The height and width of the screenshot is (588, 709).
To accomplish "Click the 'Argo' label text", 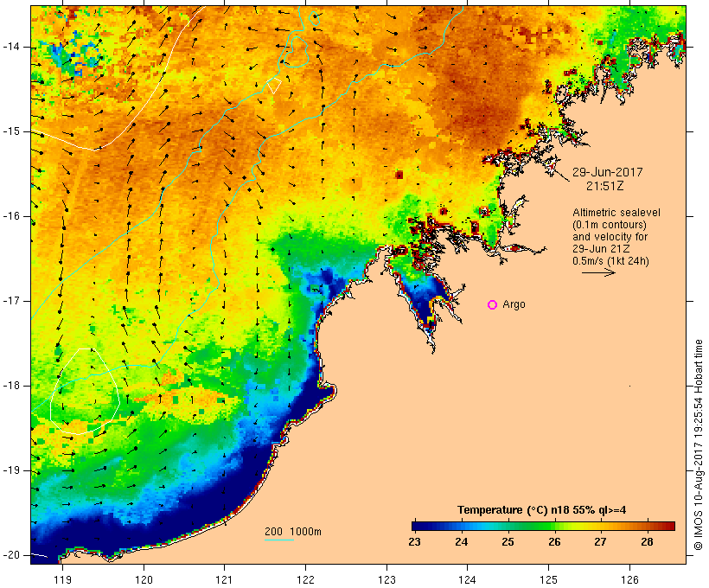I will pos(514,304).
